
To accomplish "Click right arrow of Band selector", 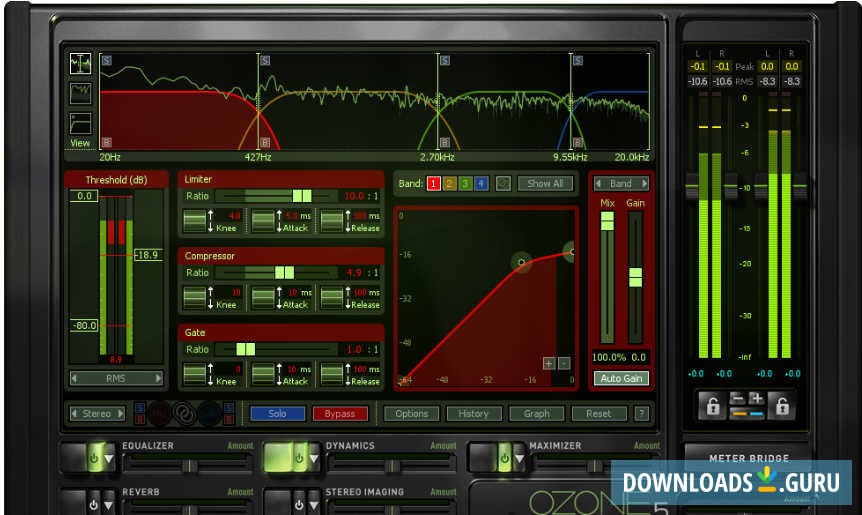I will (645, 184).
